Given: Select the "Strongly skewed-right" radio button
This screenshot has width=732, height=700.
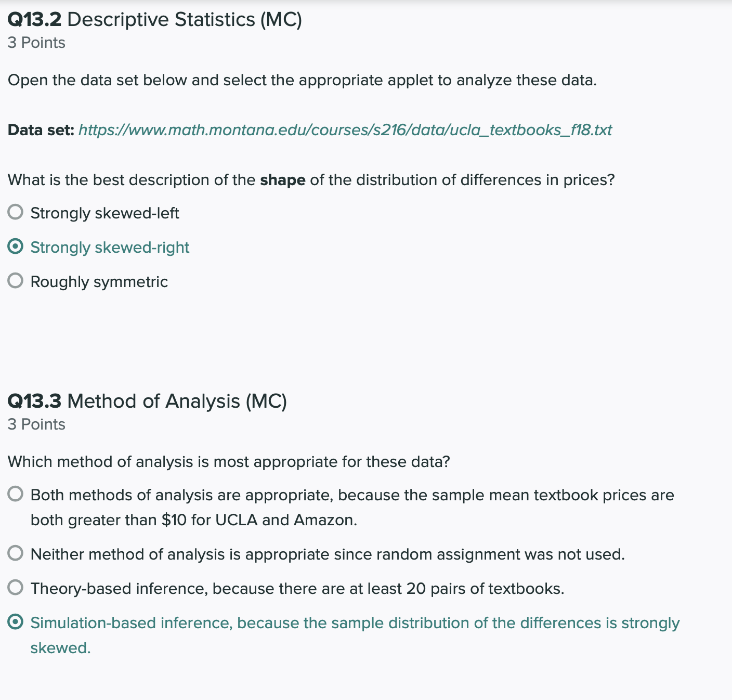Looking at the screenshot, I should click(16, 247).
